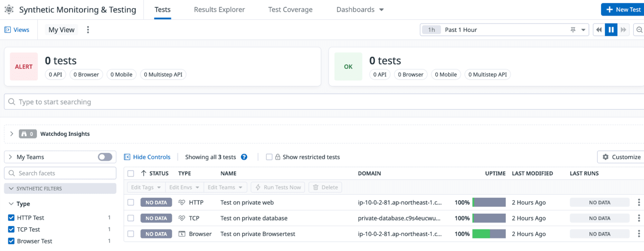This screenshot has height=251, width=644.
Task: Check the Test on private database row
Action: tap(131, 218)
